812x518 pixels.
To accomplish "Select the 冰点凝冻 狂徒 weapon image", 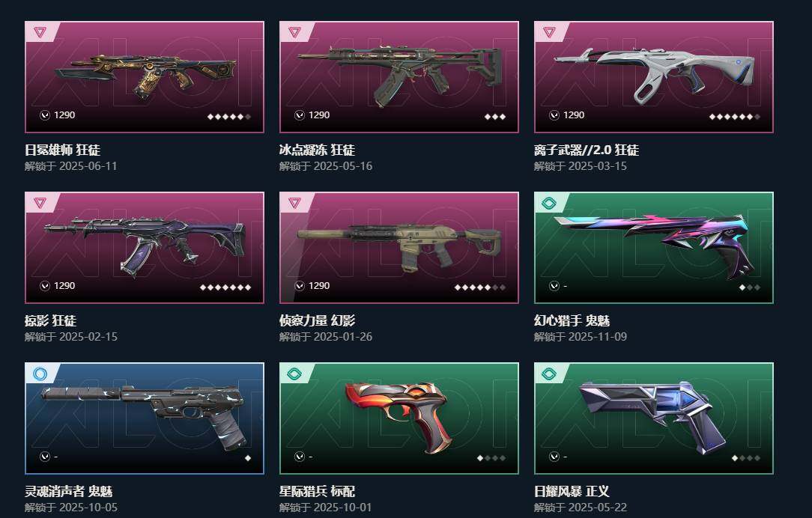I will pyautogui.click(x=399, y=75).
